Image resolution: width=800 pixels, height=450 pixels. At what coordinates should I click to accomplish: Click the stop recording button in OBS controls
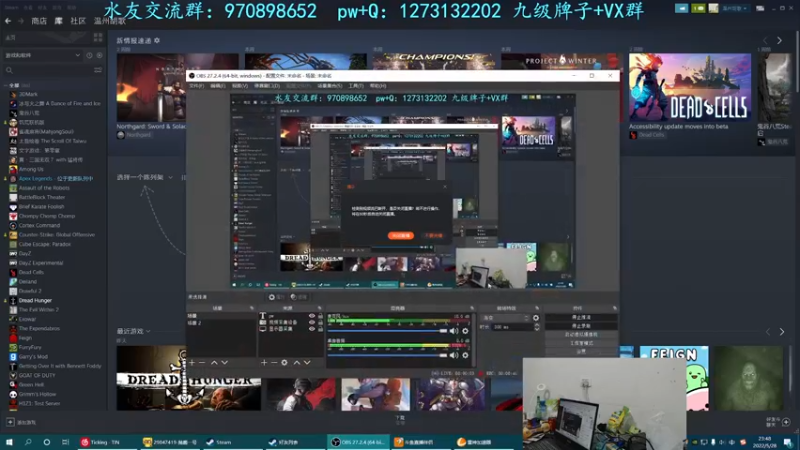coord(581,326)
